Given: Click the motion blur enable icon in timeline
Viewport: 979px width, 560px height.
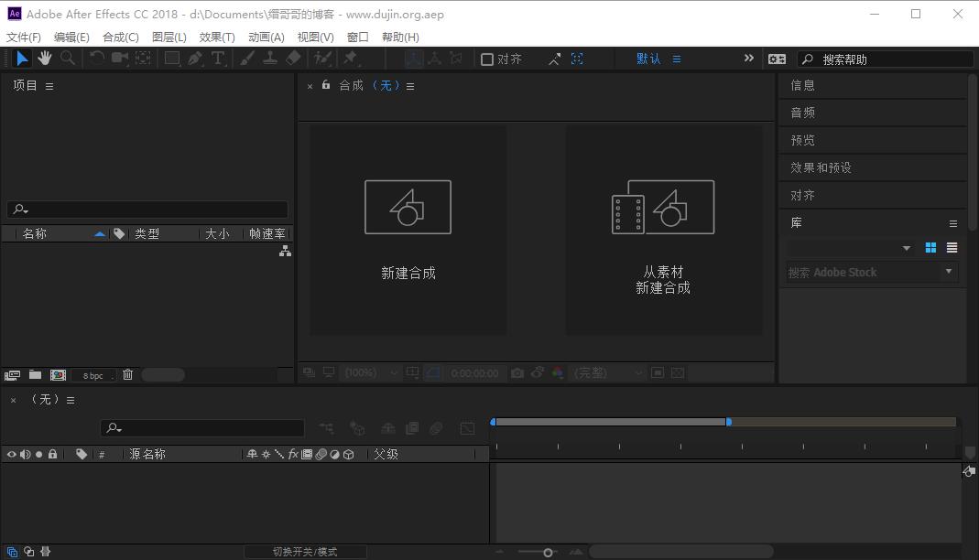Looking at the screenshot, I should coord(436,428).
